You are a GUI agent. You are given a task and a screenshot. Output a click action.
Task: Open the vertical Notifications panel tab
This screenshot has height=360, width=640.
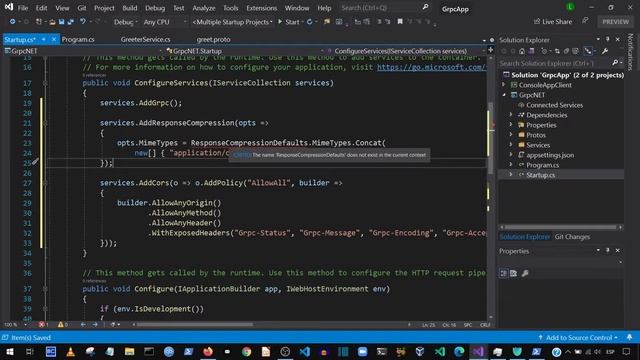click(630, 52)
